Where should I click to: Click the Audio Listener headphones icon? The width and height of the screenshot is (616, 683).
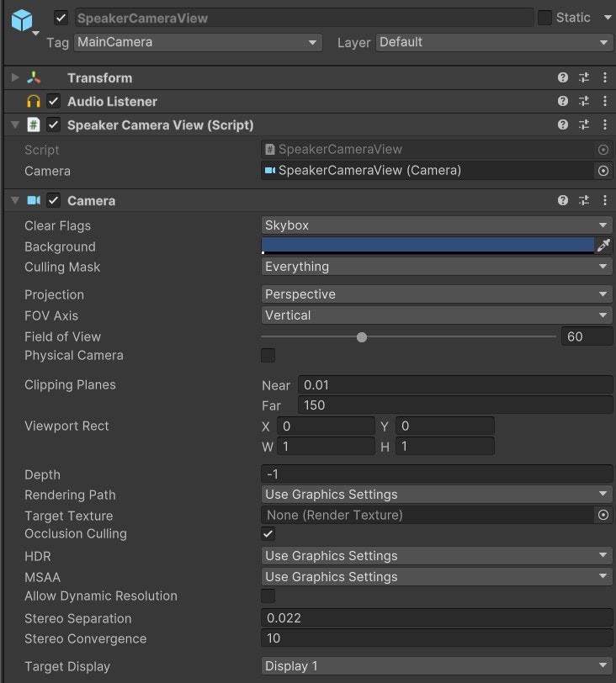tap(34, 102)
